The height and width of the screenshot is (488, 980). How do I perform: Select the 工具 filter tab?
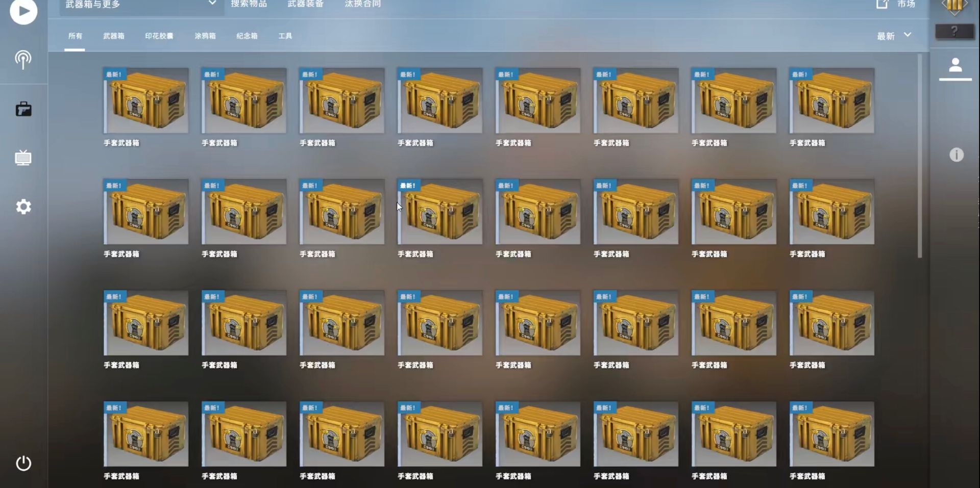click(285, 36)
